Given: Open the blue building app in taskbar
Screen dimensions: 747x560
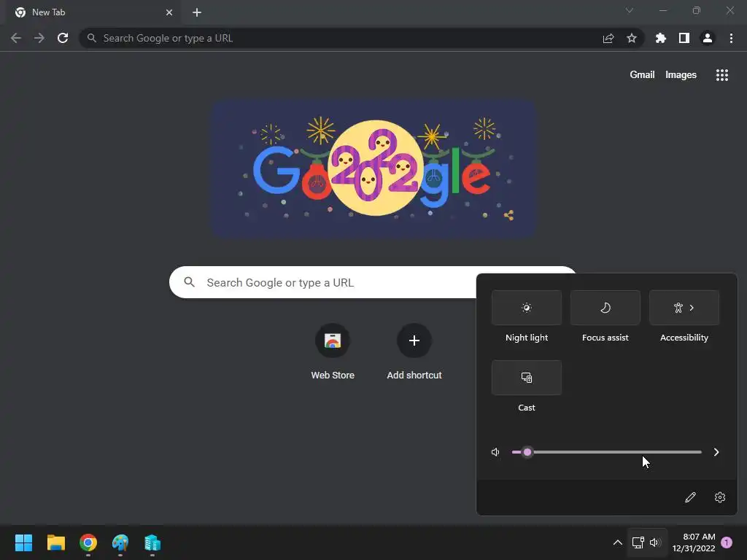Looking at the screenshot, I should pos(152,542).
